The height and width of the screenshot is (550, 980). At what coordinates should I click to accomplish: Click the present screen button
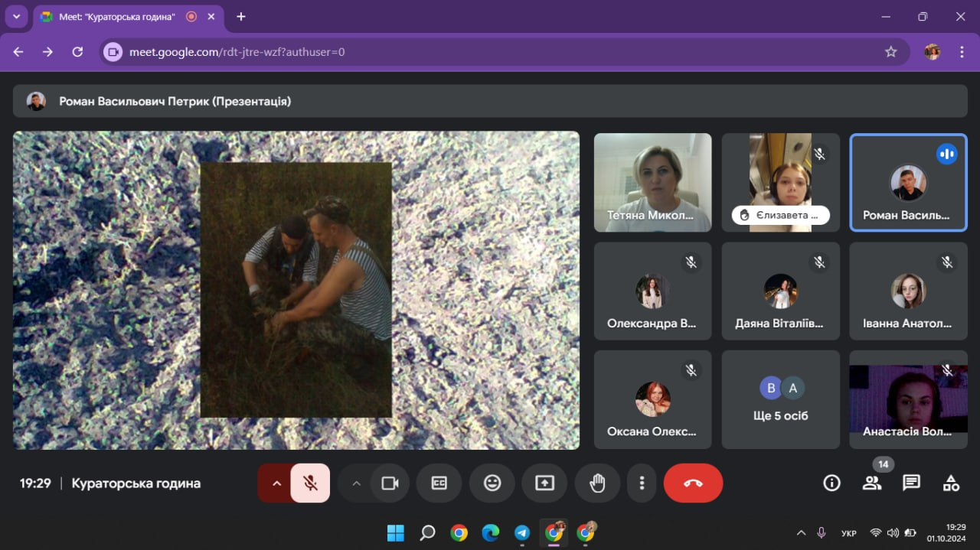pyautogui.click(x=544, y=483)
